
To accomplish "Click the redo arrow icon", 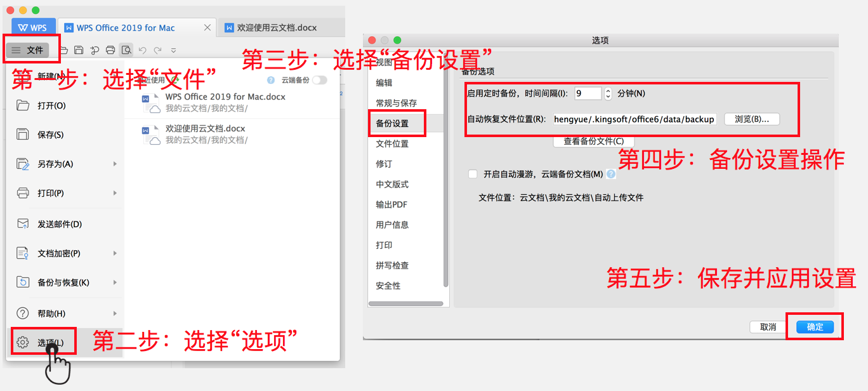I will (x=157, y=50).
